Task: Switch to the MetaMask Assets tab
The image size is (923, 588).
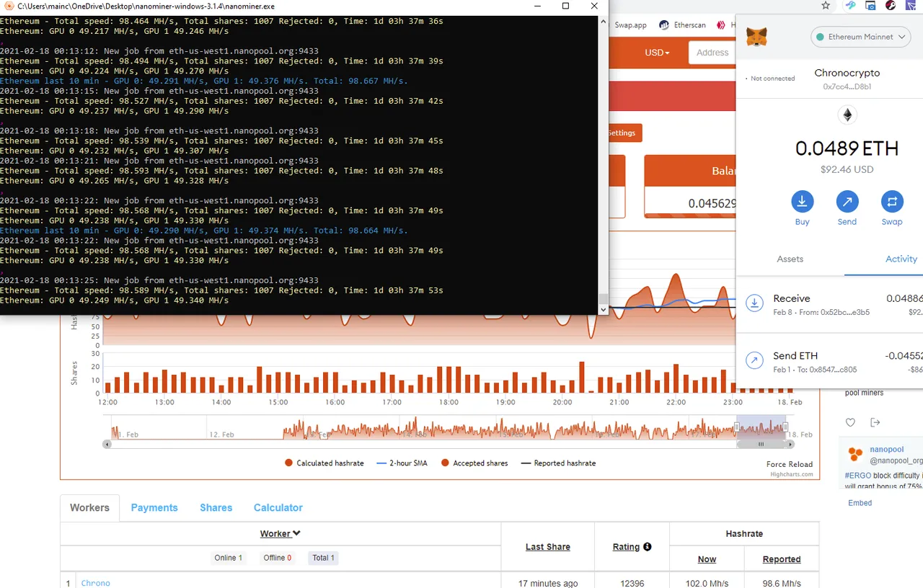Action: click(790, 259)
